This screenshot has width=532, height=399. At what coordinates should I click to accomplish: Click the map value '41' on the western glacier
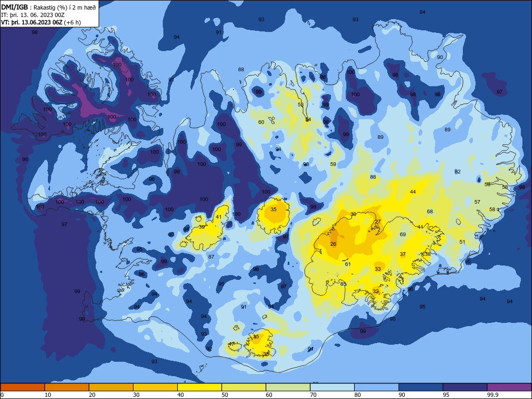tap(219, 217)
